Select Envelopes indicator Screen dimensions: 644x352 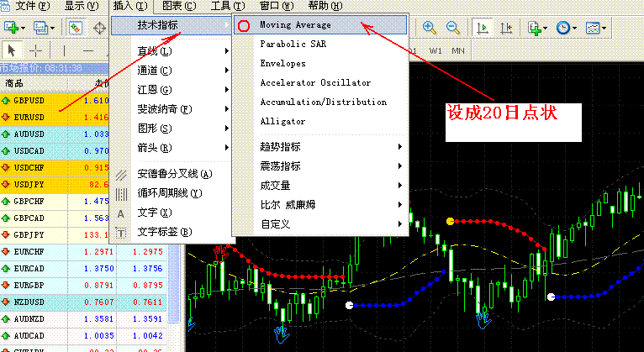coord(320,63)
